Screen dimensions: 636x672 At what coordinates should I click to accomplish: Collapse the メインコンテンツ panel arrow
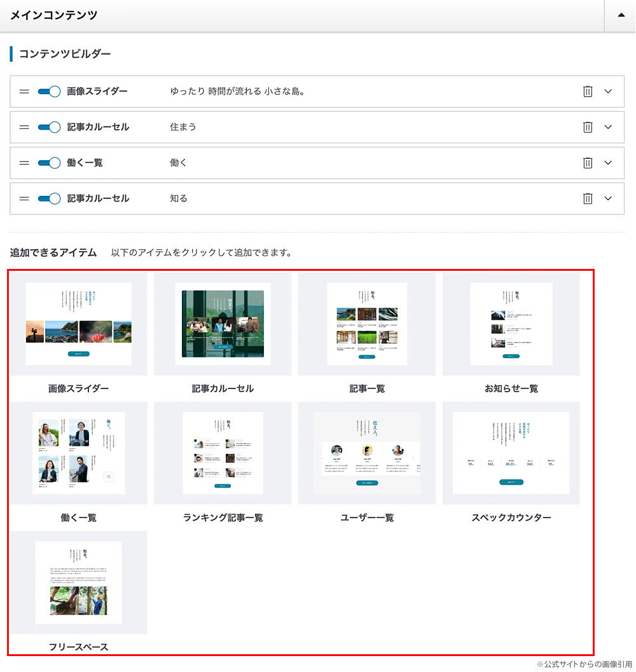coord(621,15)
